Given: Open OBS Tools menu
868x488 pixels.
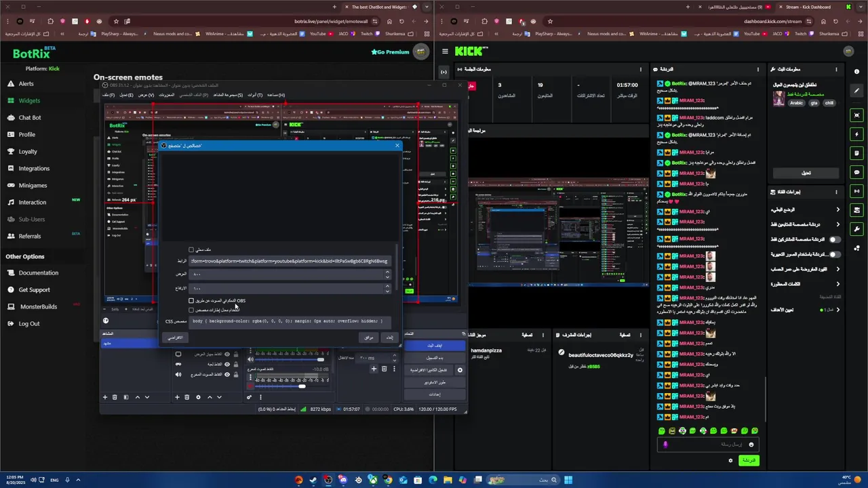Looking at the screenshot, I should click(255, 95).
